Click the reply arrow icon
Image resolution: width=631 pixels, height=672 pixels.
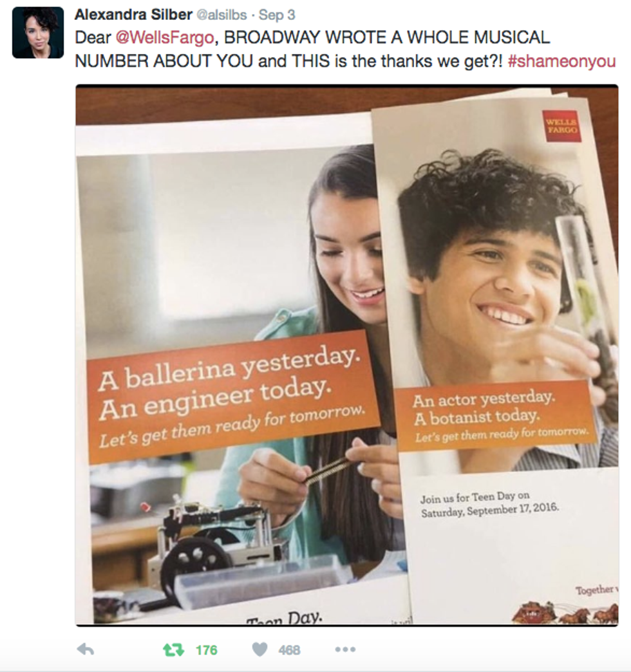click(x=85, y=649)
